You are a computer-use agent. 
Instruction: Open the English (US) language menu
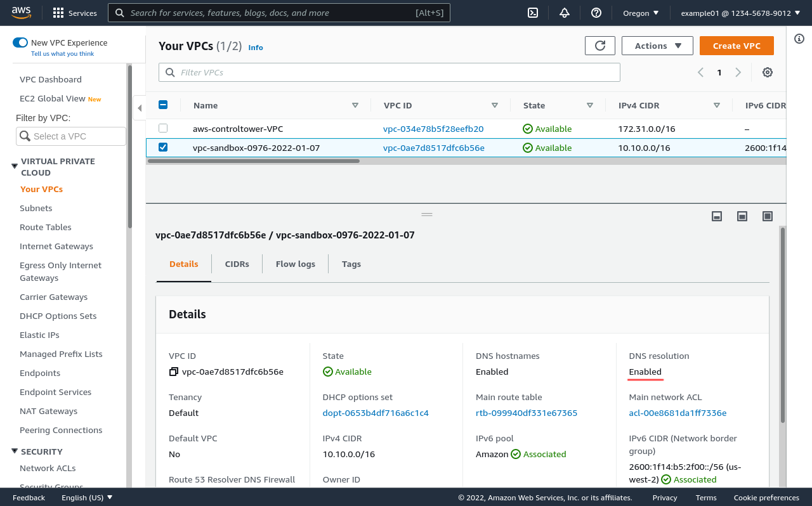(x=87, y=498)
